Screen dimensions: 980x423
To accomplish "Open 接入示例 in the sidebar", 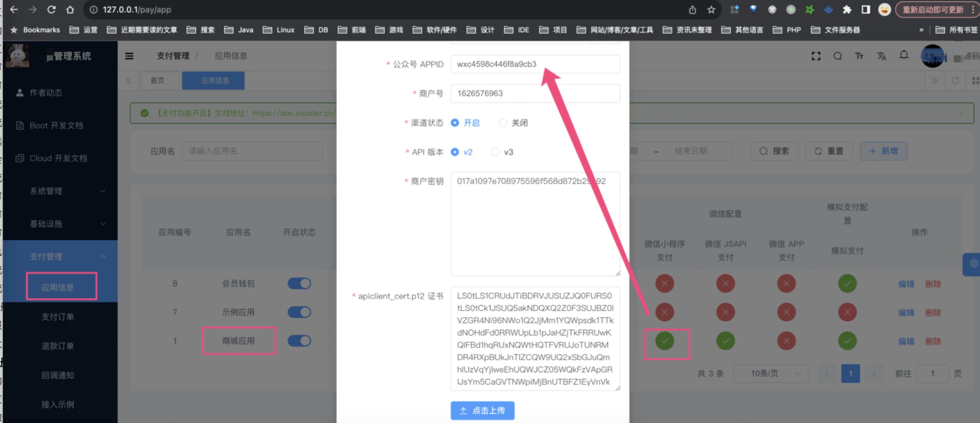I will point(58,404).
